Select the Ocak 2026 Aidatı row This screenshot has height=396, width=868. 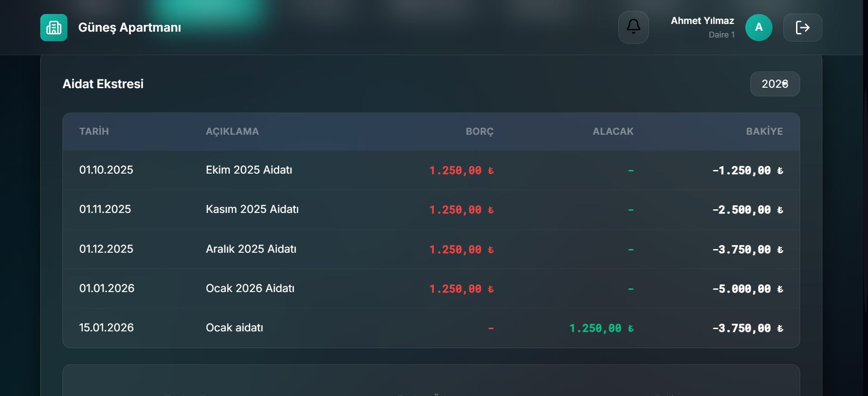click(x=250, y=288)
